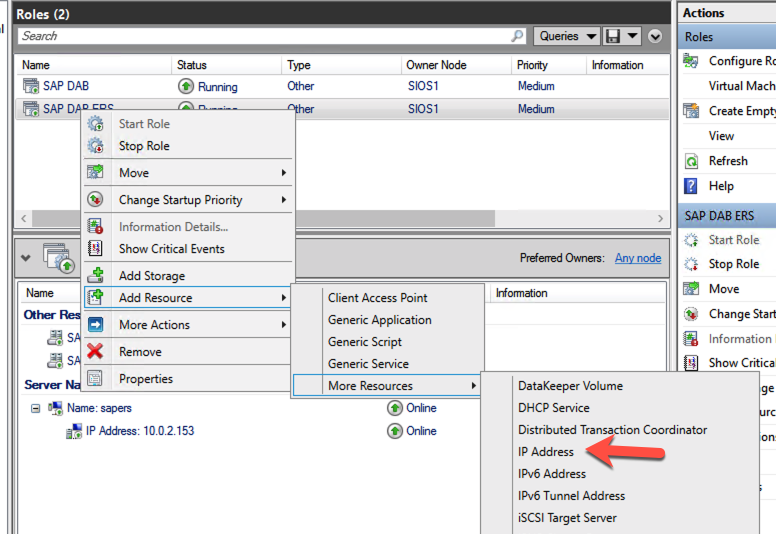Click the red X Remove icon
The width and height of the screenshot is (776, 534).
pyautogui.click(x=95, y=351)
